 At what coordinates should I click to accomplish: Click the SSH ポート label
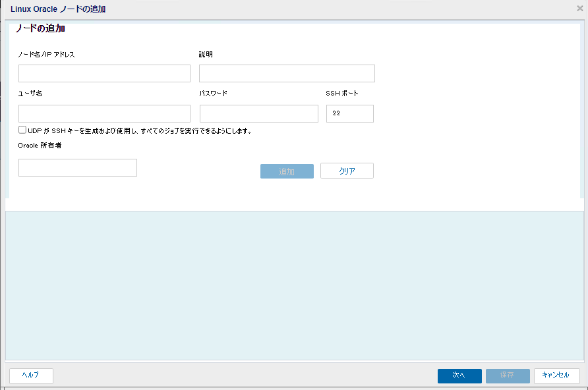click(342, 94)
